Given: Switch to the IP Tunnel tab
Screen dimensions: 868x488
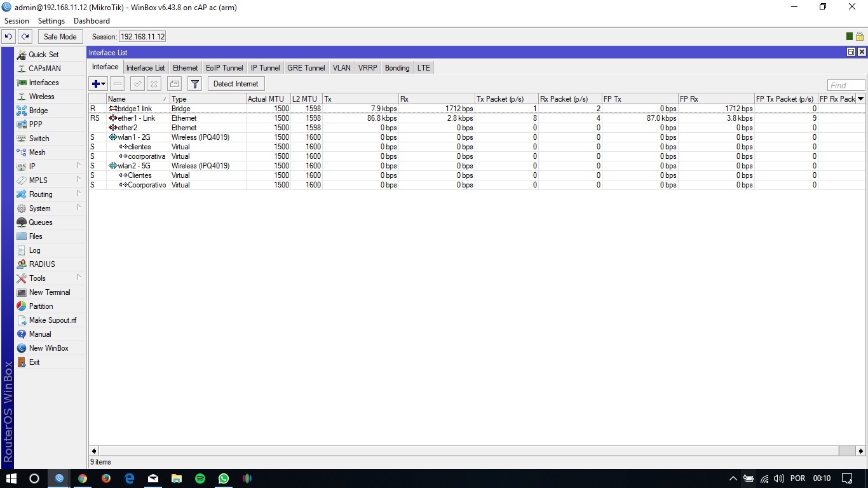Looking at the screenshot, I should (x=265, y=68).
